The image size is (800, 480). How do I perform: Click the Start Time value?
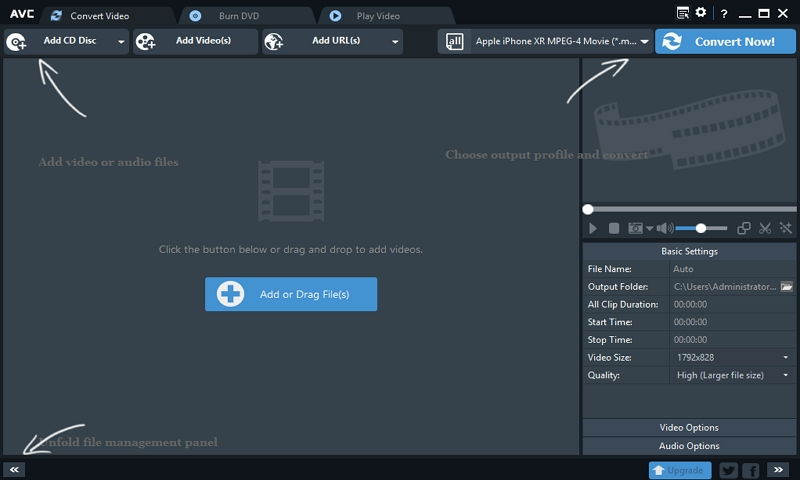[690, 322]
